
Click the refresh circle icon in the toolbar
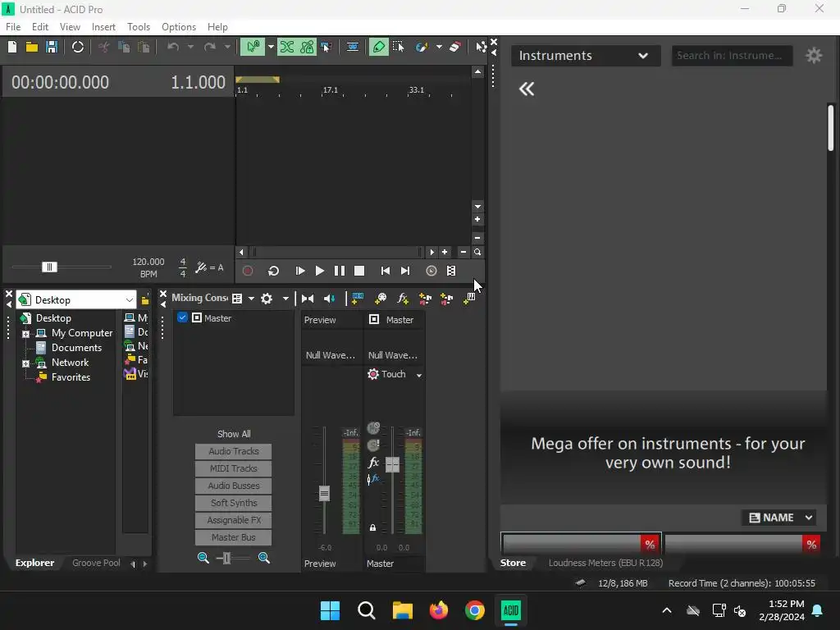[x=78, y=47]
